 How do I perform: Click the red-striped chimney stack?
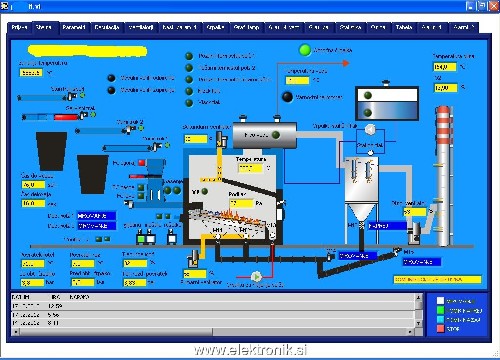[x=444, y=176]
